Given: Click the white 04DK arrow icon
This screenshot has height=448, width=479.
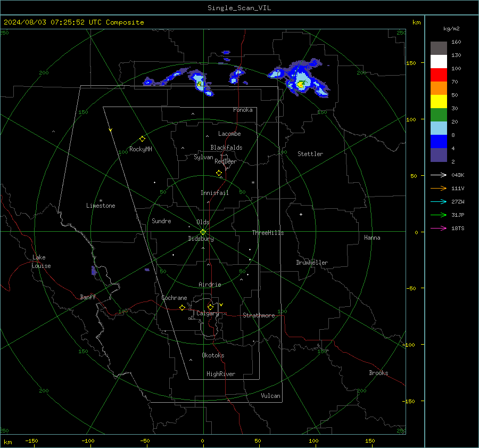Looking at the screenshot, I should point(439,175).
